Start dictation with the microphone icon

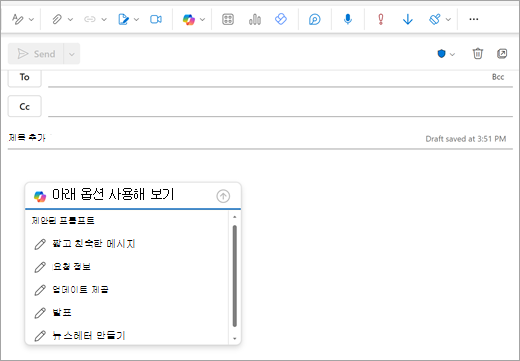(348, 19)
